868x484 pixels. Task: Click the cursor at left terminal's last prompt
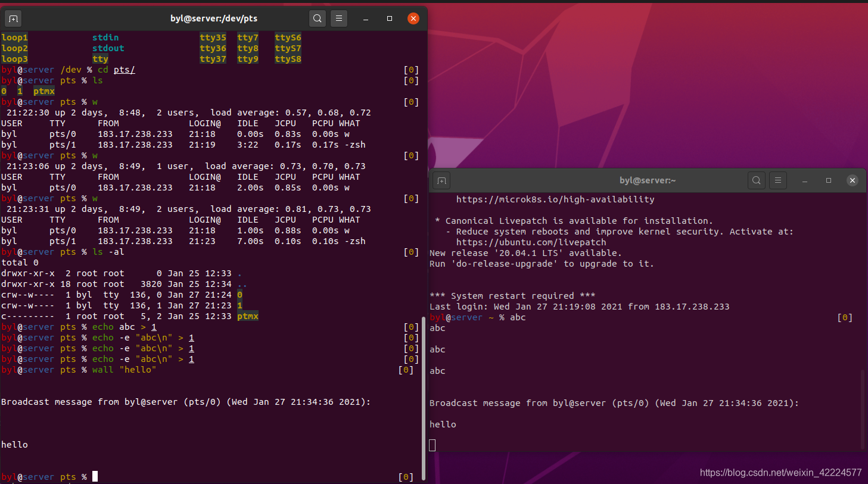(95, 476)
